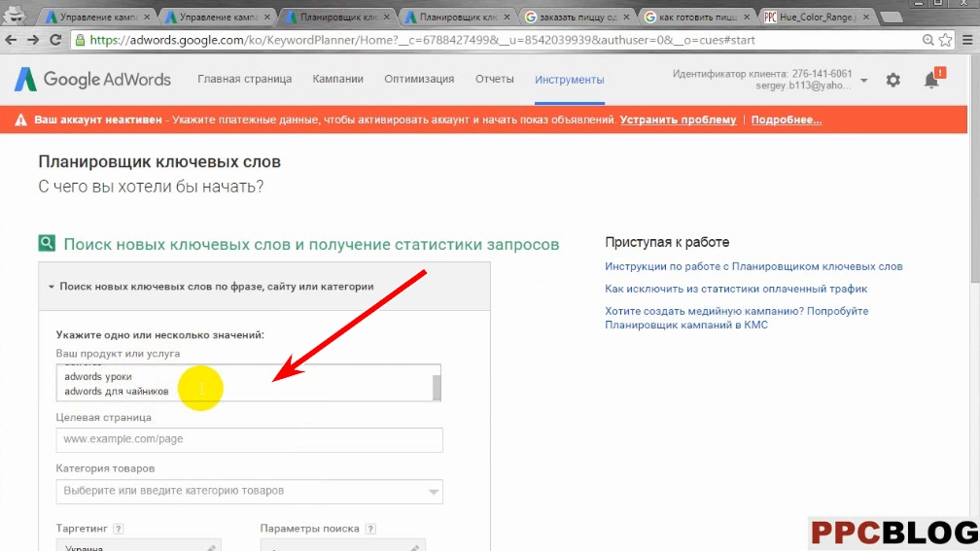This screenshot has height=551, width=980.
Task: Click the green padlock security icon
Action: 80,40
